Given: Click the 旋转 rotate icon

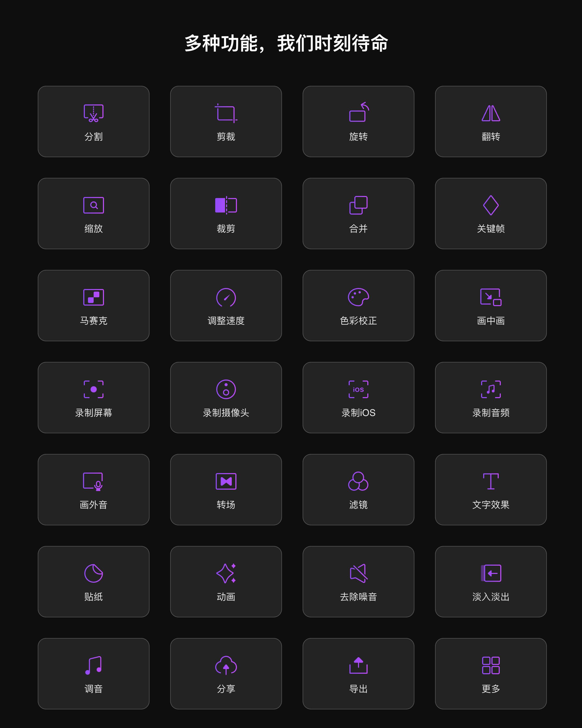Looking at the screenshot, I should [x=359, y=112].
